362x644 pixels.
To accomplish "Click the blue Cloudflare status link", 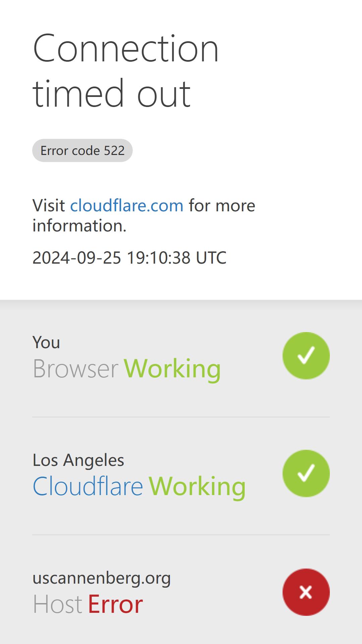I will pyautogui.click(x=88, y=486).
